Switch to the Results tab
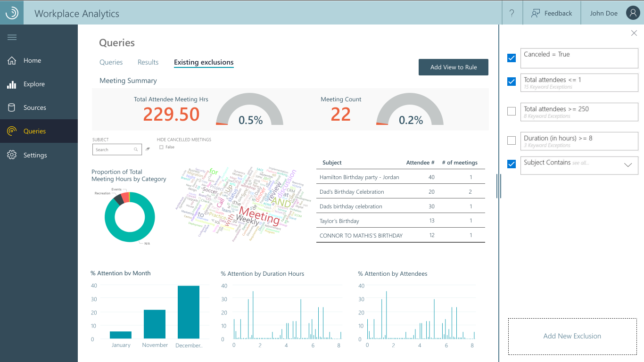 point(148,62)
